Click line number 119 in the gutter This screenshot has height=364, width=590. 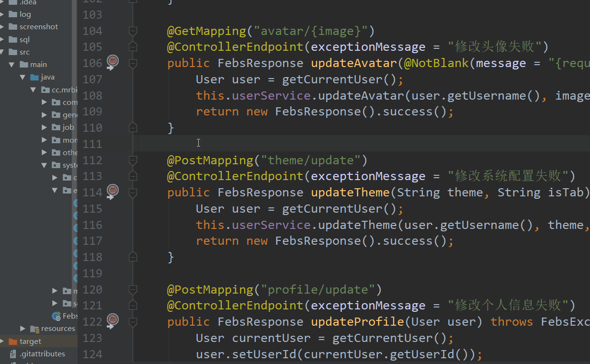[92, 273]
